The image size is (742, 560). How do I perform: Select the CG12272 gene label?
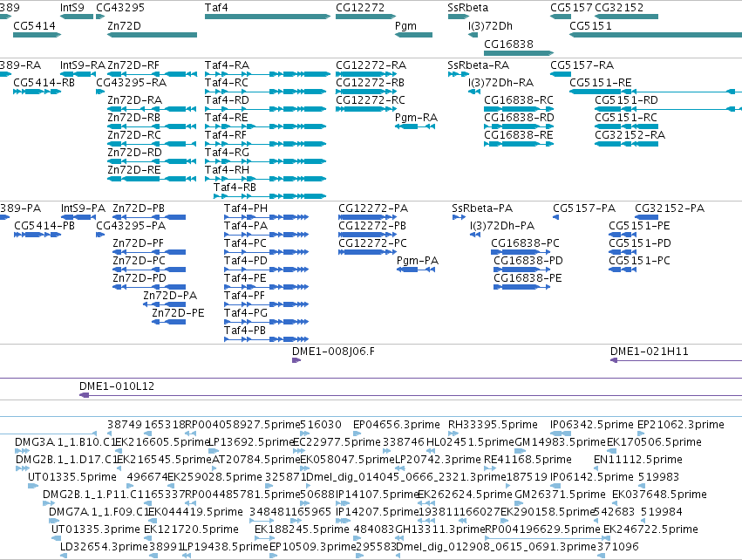360,8
